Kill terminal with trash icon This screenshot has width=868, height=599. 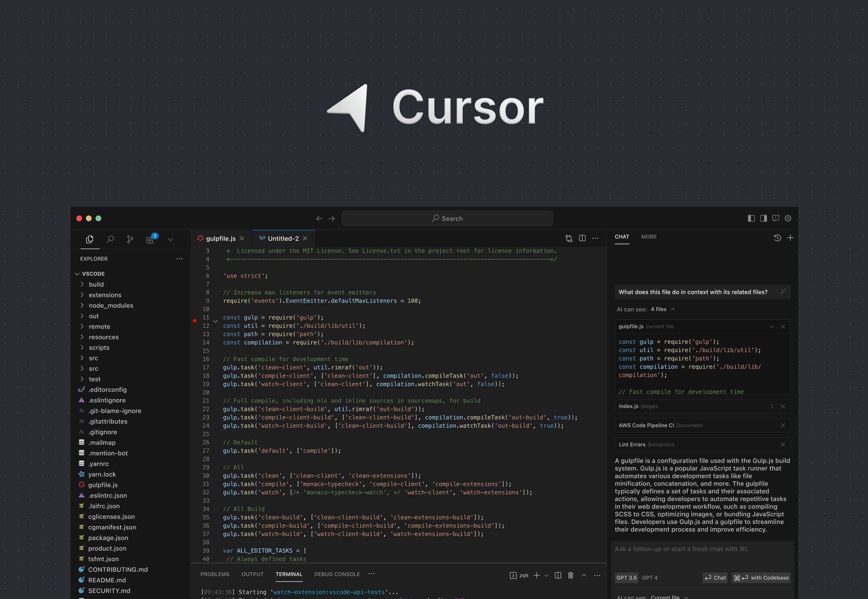(571, 575)
